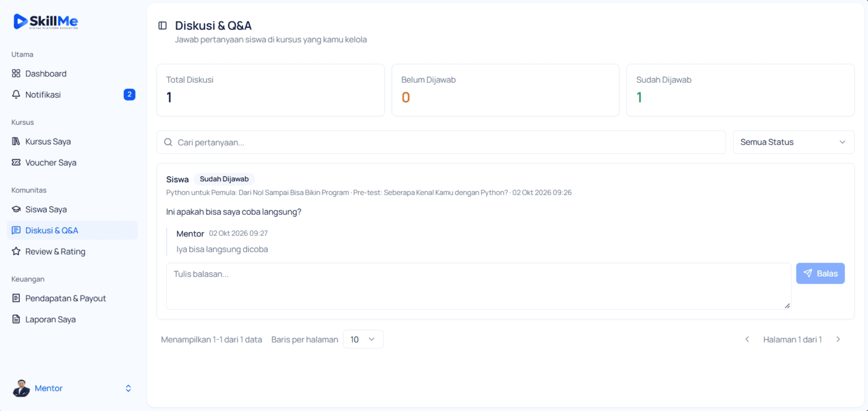
Task: Click the question text 'Ini apakah bisa saya coba langsung?'
Action: point(234,212)
